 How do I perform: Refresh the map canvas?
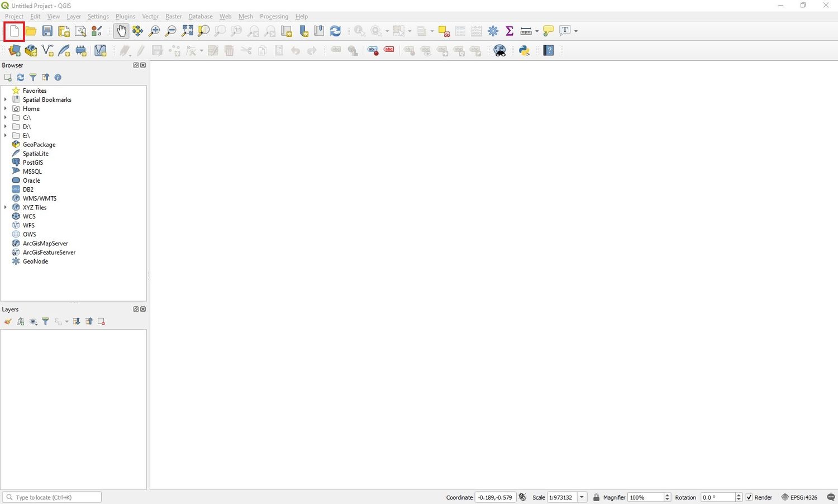[335, 31]
